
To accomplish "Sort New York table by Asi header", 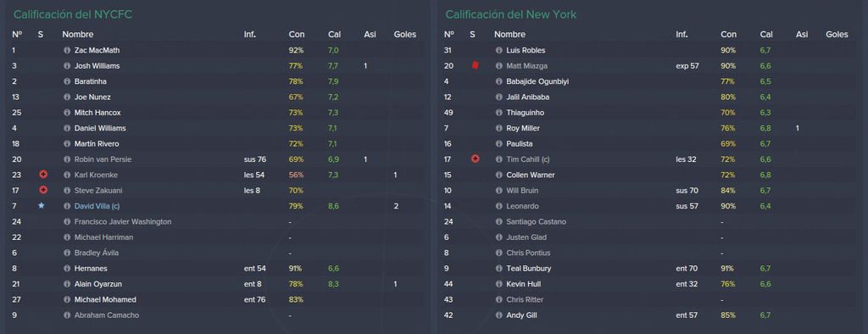I will (802, 35).
